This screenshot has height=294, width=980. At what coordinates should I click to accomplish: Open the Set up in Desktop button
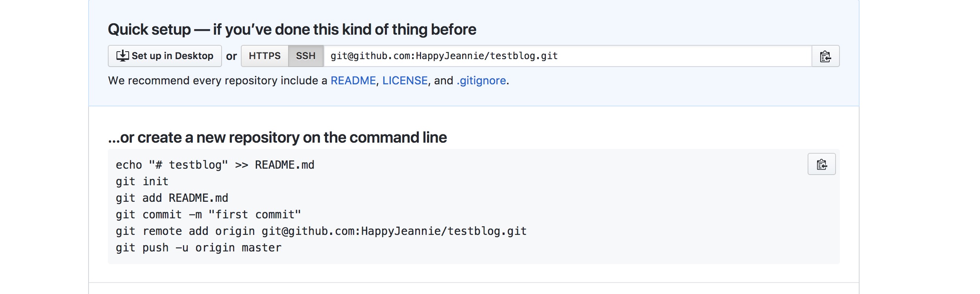[165, 56]
